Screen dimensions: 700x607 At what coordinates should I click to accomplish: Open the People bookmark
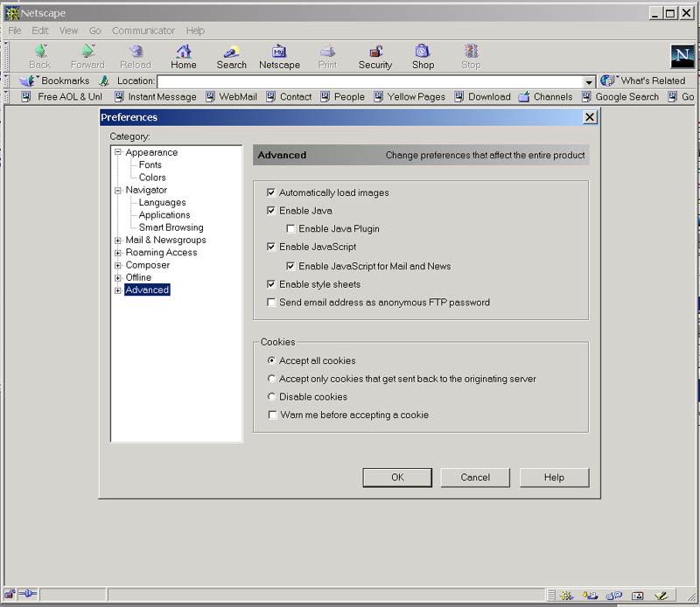tap(342, 97)
